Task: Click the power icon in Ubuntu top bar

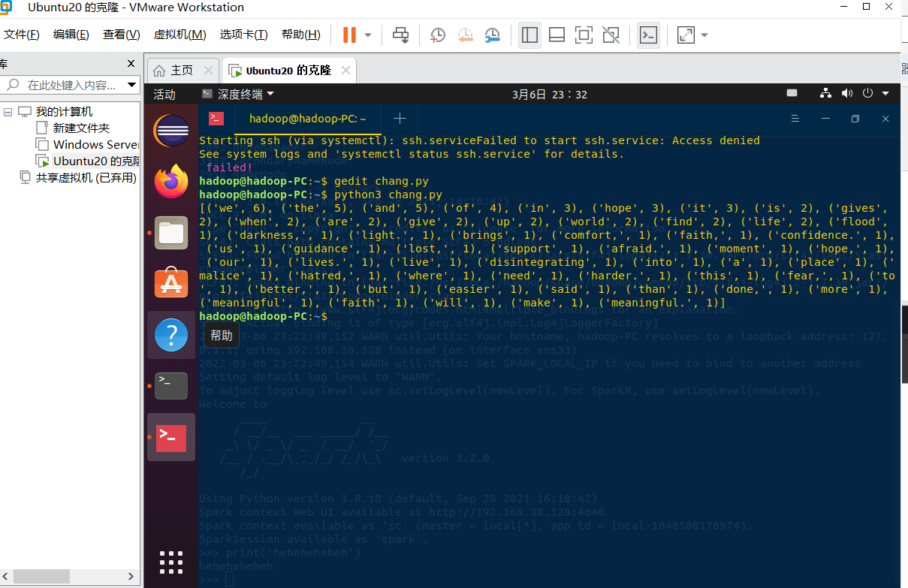Action: point(867,94)
